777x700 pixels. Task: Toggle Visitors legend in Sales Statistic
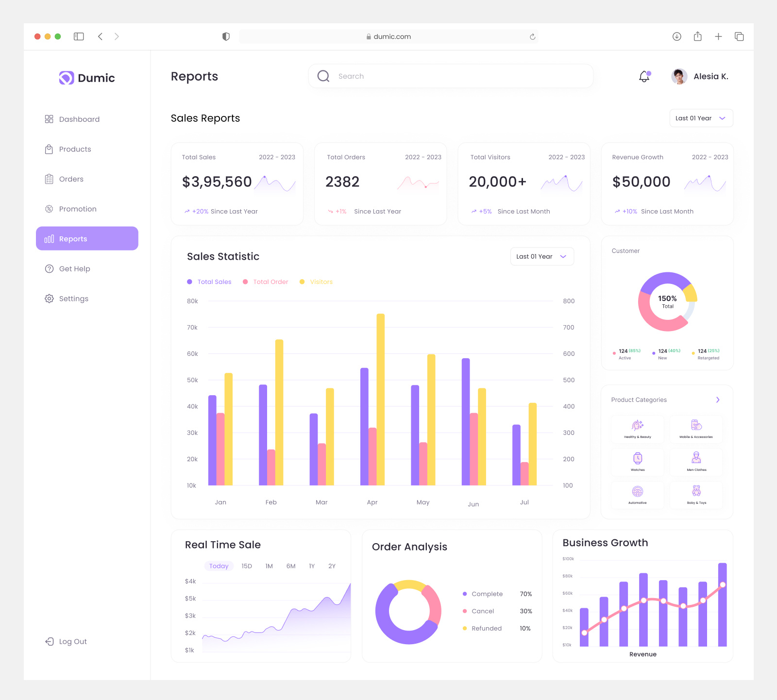click(x=316, y=282)
